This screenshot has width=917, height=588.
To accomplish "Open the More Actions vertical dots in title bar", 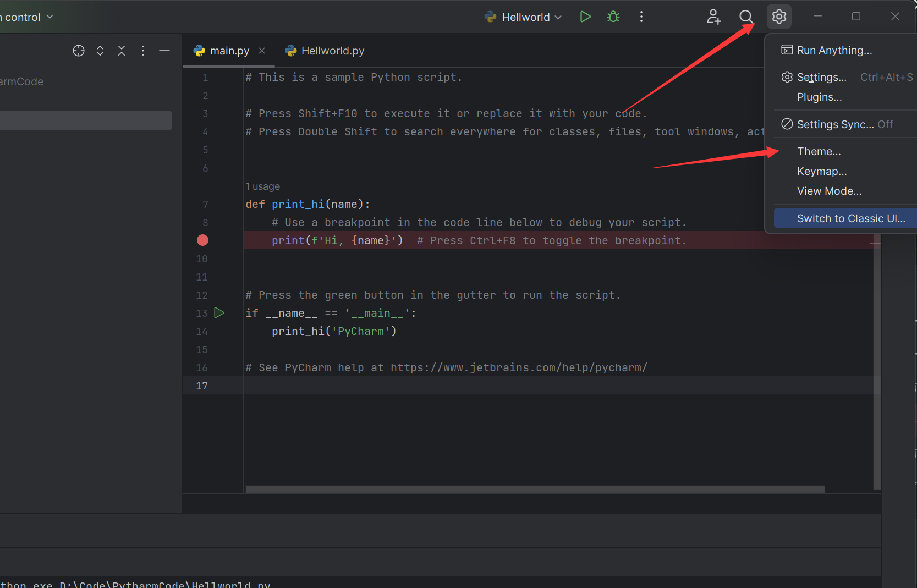I will 641,17.
